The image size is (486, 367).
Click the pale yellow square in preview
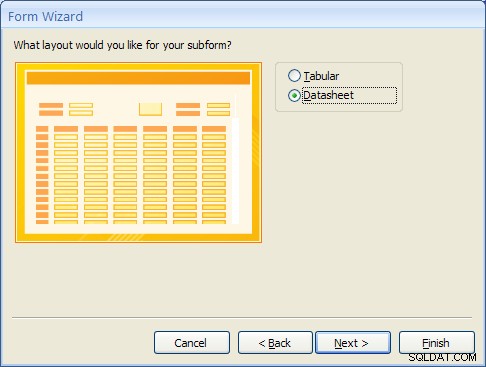point(150,109)
